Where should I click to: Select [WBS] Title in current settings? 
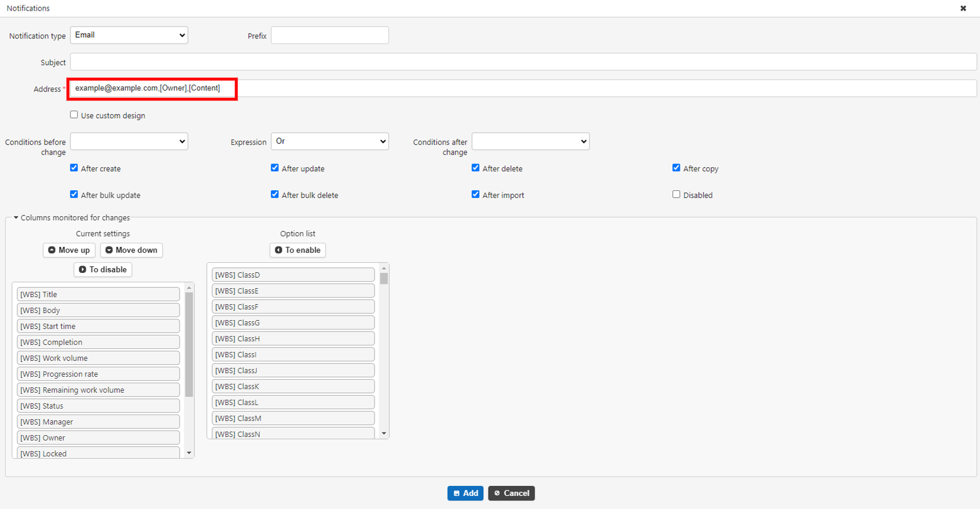click(98, 294)
